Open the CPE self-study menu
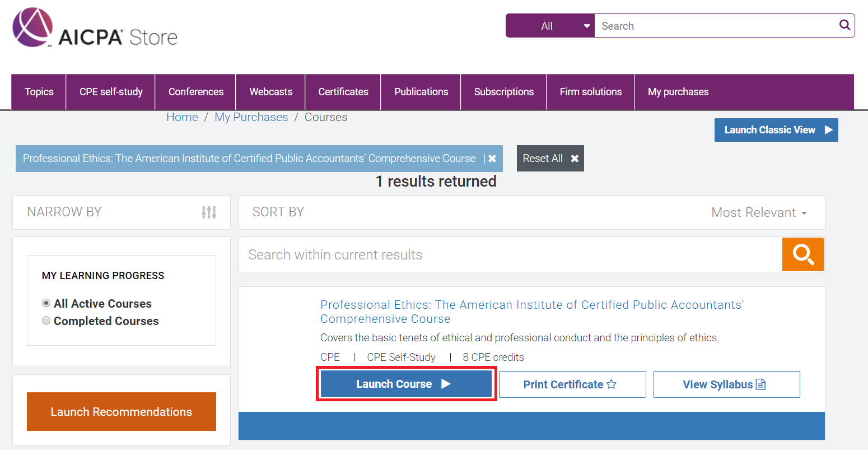The width and height of the screenshot is (868, 450). [x=111, y=92]
